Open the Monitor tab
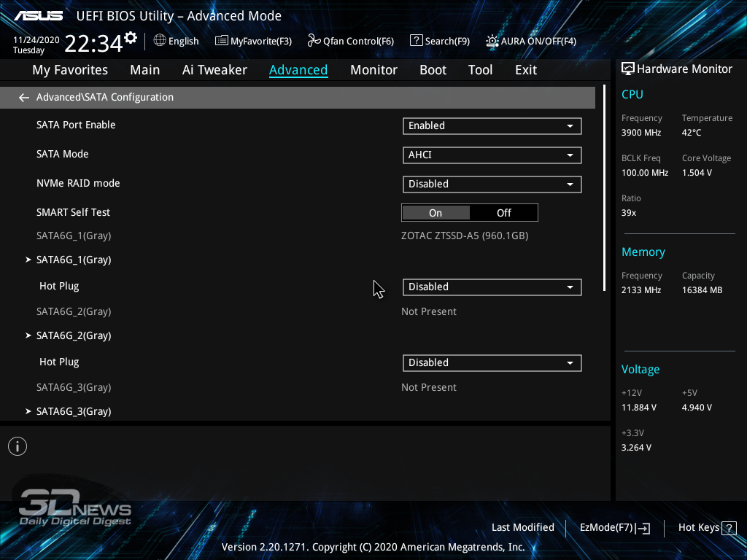747x560 pixels. click(373, 70)
